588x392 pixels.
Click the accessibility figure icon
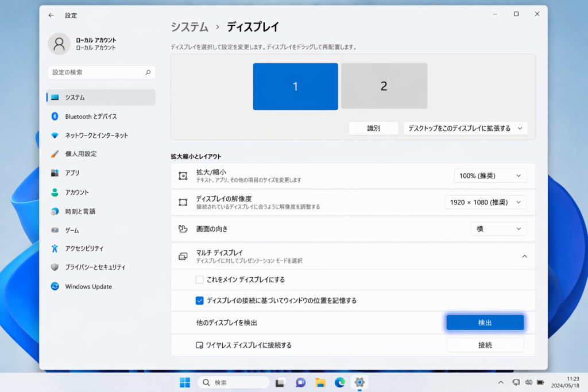[55, 248]
